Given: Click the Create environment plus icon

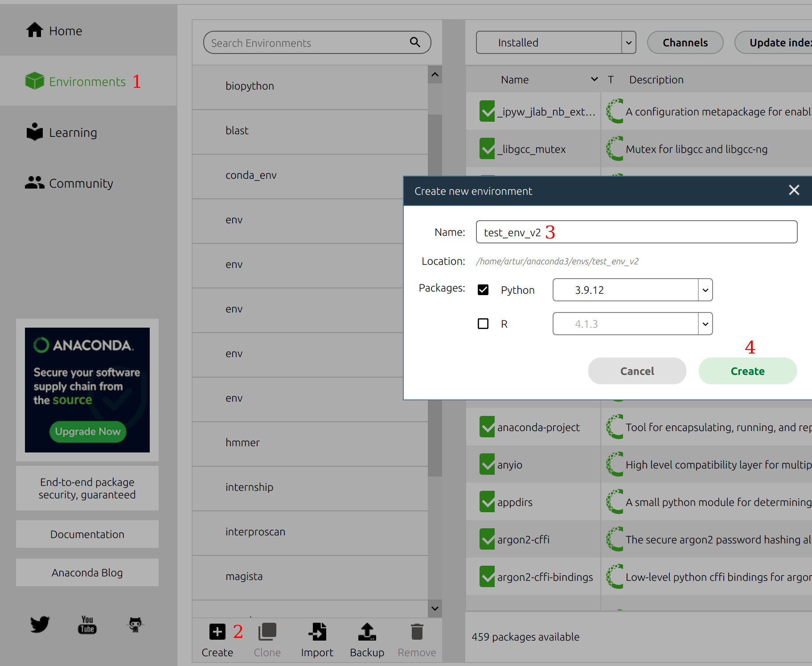Looking at the screenshot, I should (217, 632).
